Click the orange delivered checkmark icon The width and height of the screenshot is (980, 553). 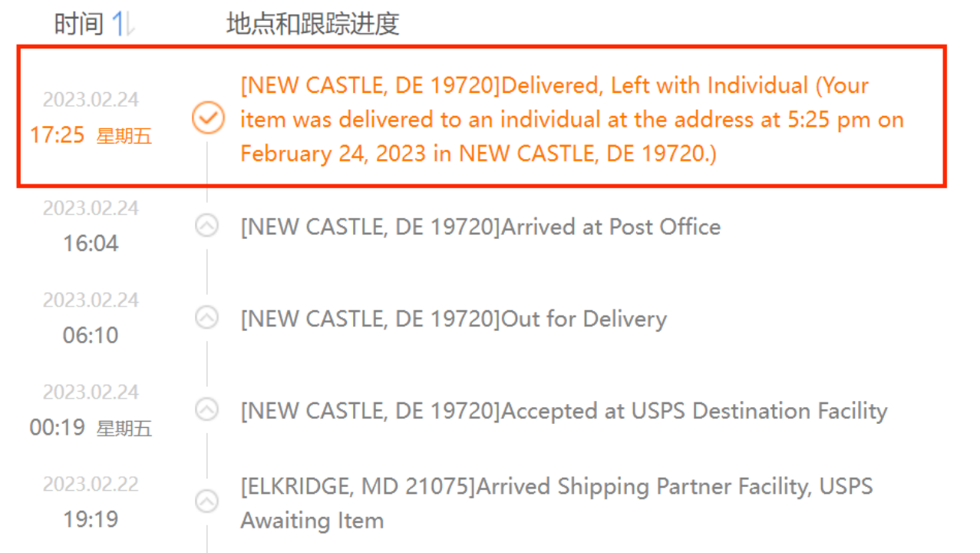pyautogui.click(x=207, y=118)
